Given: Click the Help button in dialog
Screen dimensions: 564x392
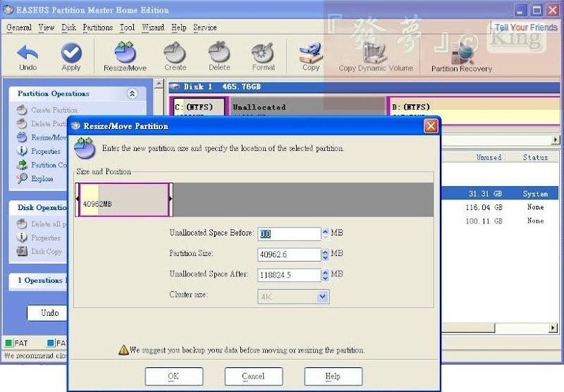Looking at the screenshot, I should pyautogui.click(x=333, y=376).
